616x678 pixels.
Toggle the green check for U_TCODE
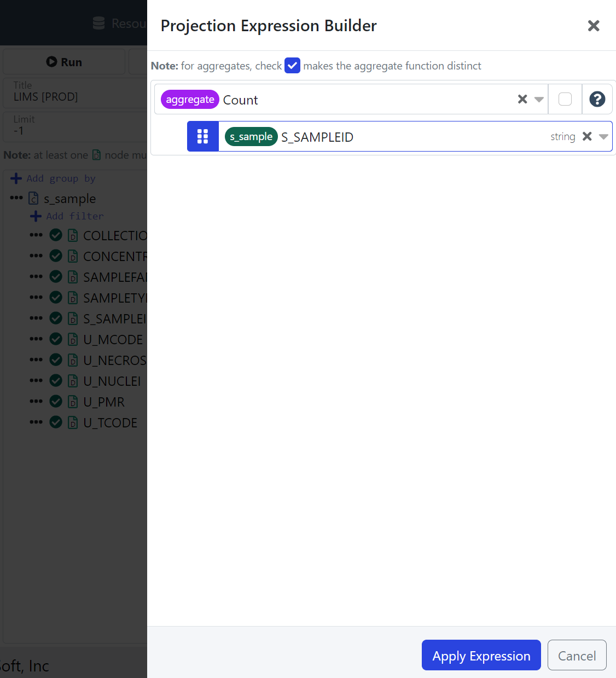pyautogui.click(x=56, y=422)
